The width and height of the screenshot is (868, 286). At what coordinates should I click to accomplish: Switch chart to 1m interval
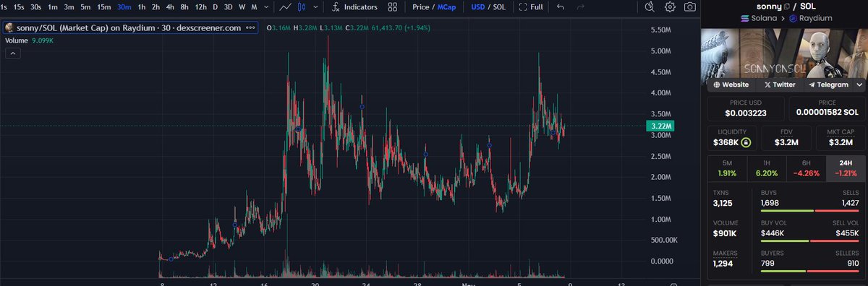tap(53, 6)
